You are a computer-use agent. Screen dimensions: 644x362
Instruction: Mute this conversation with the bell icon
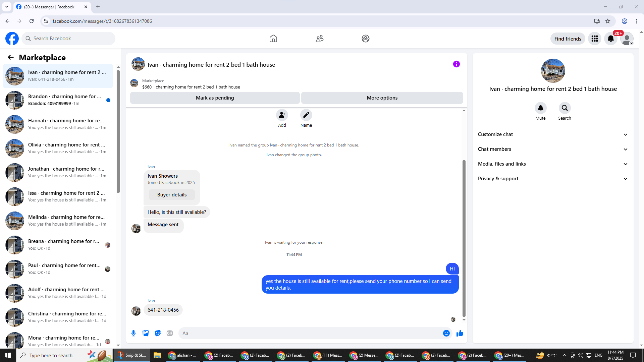(540, 108)
